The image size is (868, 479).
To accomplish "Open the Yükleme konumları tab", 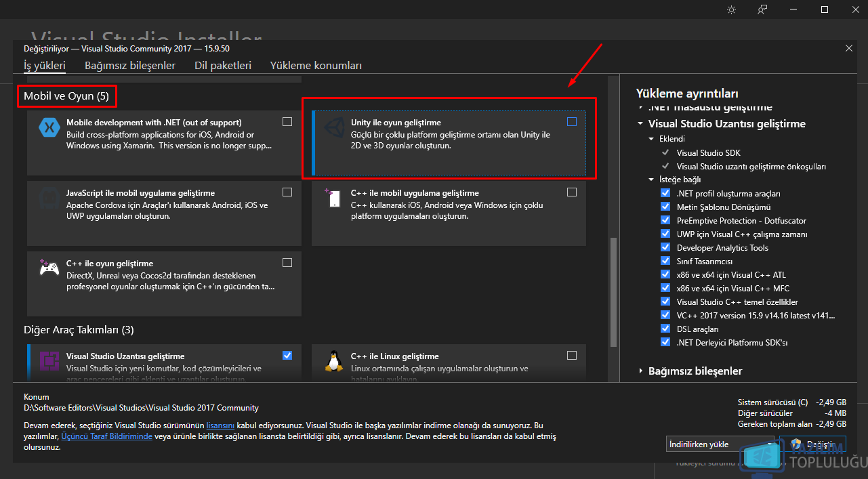I will (x=316, y=66).
